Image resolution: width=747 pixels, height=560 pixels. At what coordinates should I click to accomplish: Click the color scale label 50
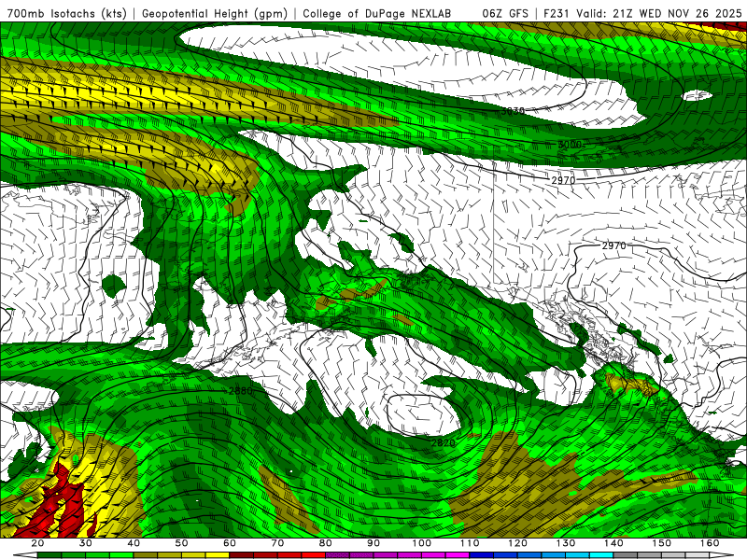(x=181, y=543)
